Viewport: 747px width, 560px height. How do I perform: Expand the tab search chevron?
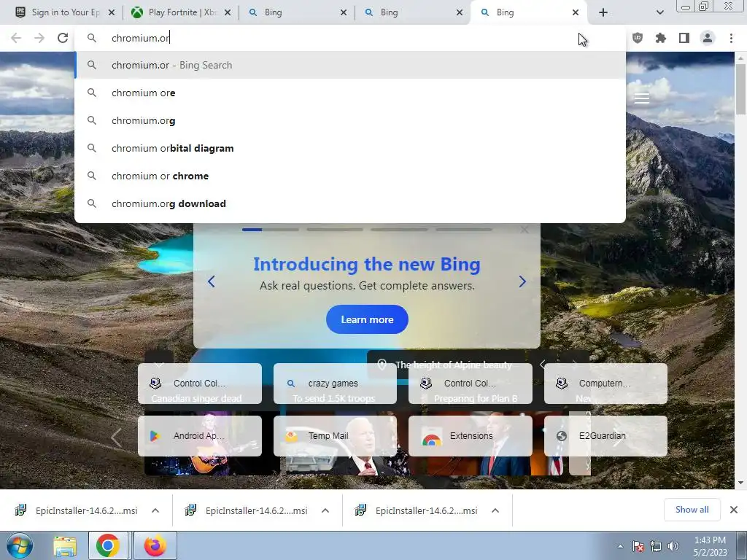[x=659, y=12]
